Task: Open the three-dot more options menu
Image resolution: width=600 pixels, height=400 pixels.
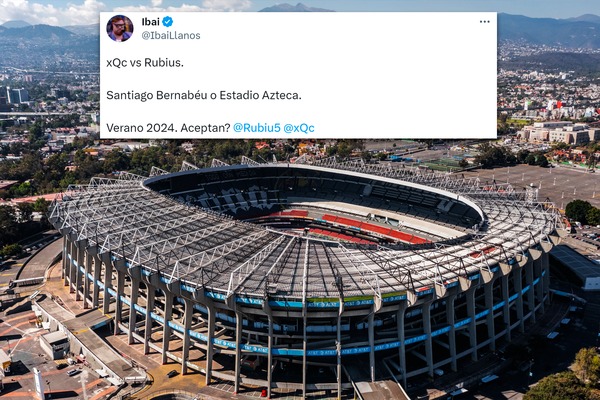Action: (x=484, y=22)
